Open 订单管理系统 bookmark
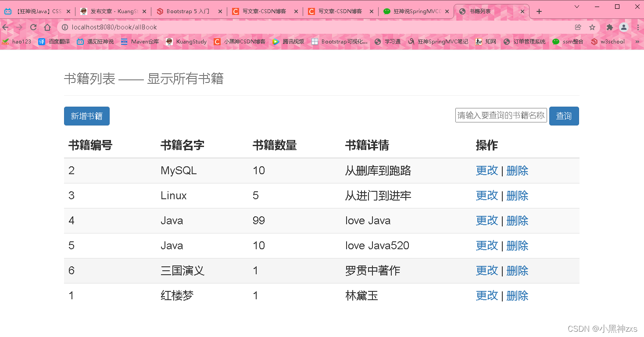644x337 pixels. [x=524, y=42]
